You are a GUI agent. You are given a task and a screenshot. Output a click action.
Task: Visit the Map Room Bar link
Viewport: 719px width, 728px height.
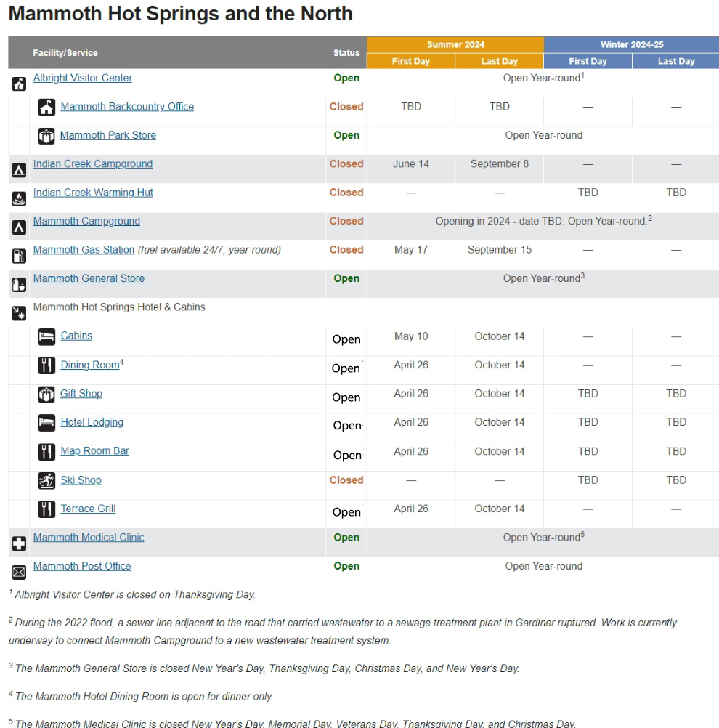[x=94, y=451]
